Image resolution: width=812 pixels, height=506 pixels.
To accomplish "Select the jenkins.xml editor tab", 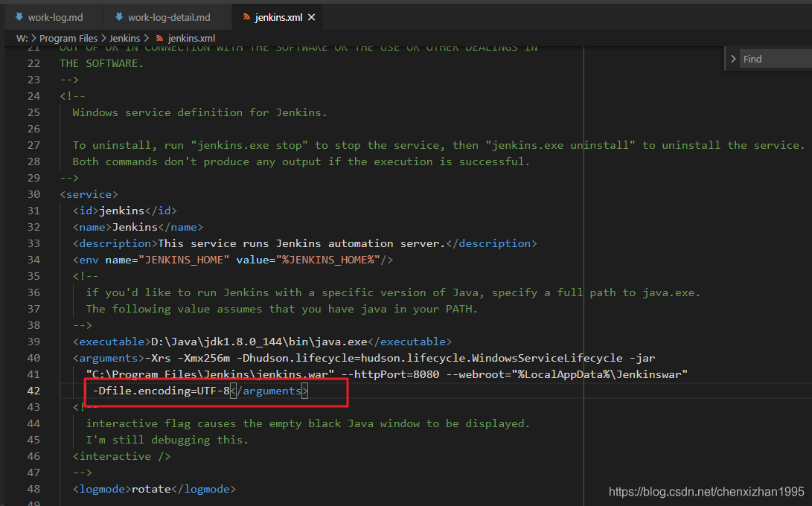I will click(278, 17).
